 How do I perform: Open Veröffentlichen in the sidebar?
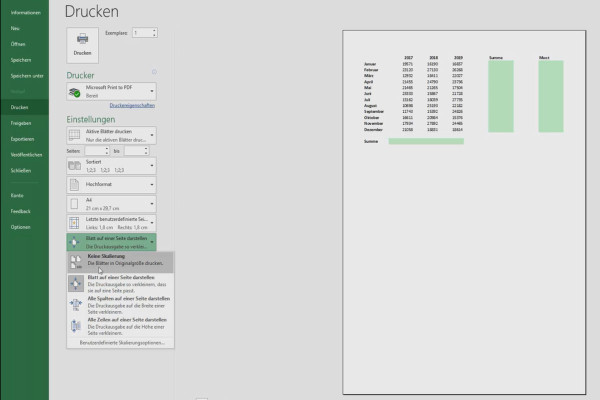[x=26, y=155]
